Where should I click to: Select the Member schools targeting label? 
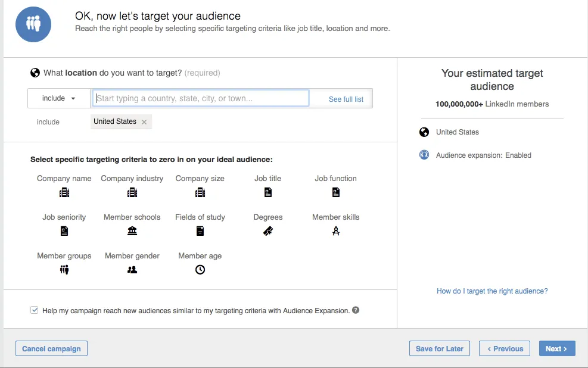tap(132, 217)
